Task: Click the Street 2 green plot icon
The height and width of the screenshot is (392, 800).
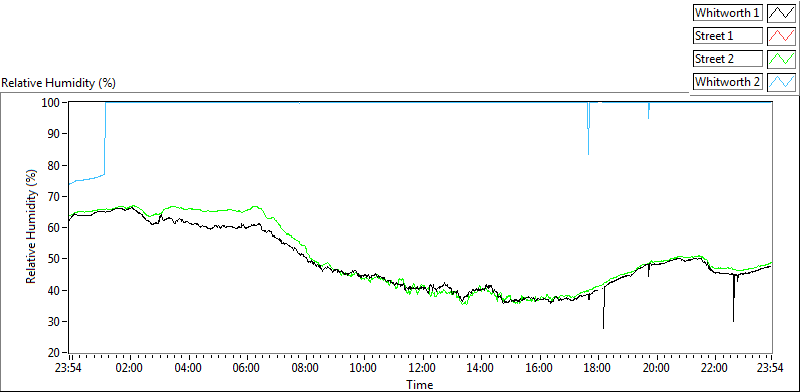Action: click(x=781, y=59)
